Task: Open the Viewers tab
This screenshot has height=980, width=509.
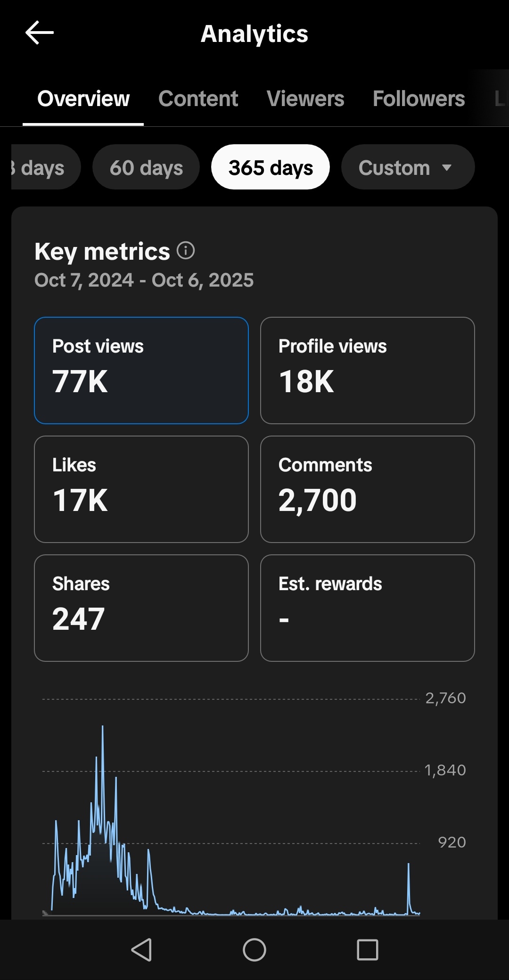Action: (305, 99)
